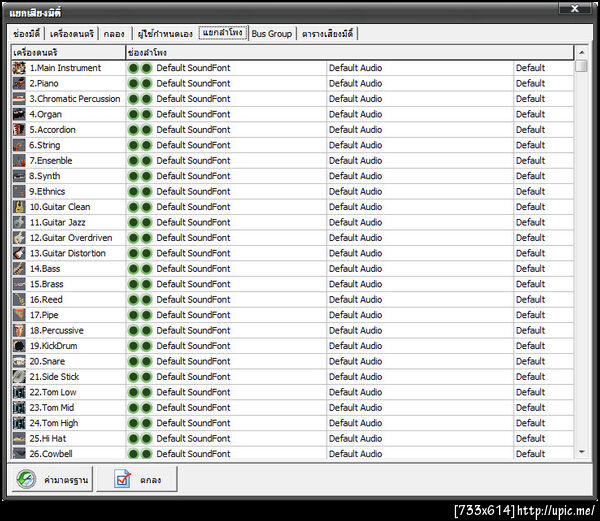This screenshot has height=521, width=600.
Task: Click the Guitar Jazz icon
Action: click(19, 222)
